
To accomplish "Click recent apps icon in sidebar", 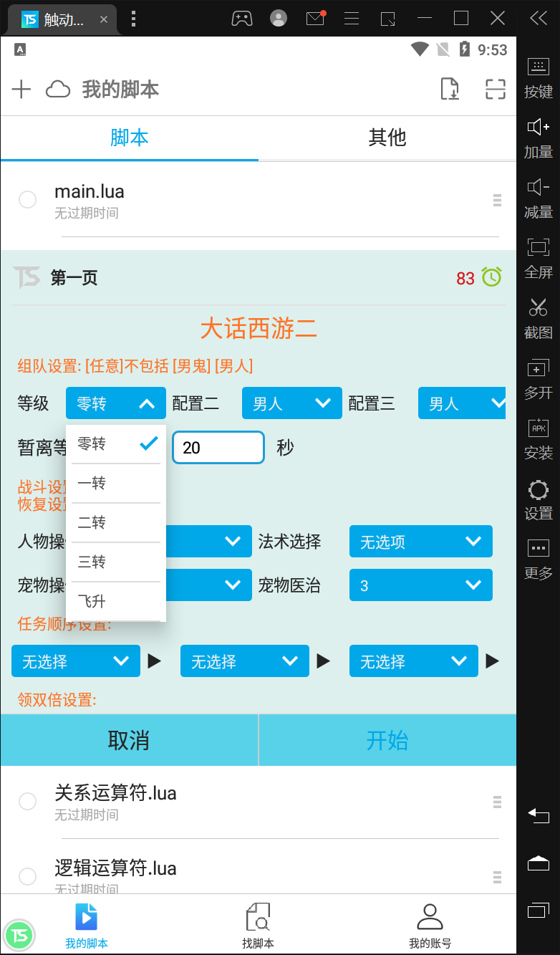I will coord(539,911).
